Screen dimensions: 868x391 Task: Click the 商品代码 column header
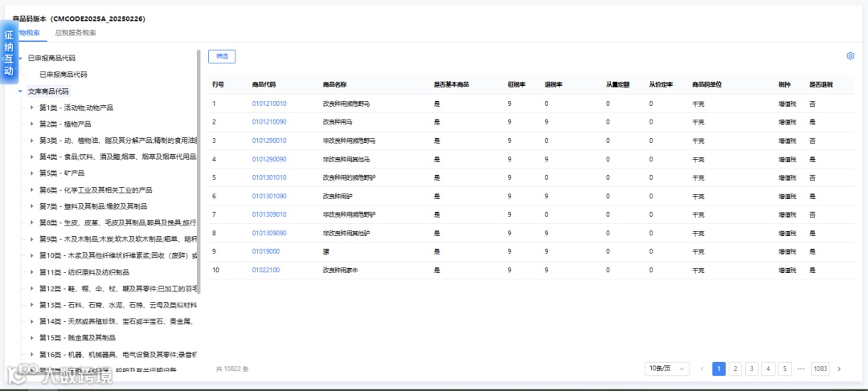click(x=264, y=84)
